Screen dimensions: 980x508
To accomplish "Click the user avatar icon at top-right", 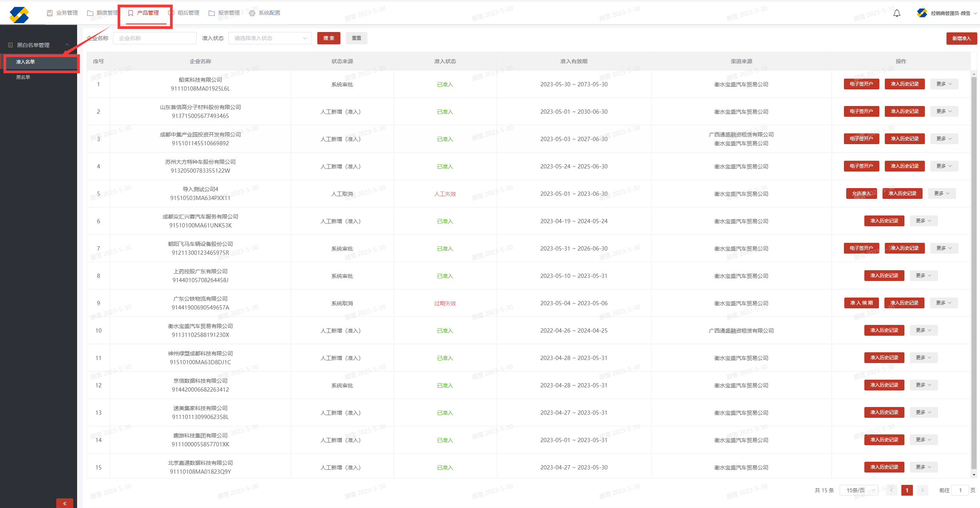I will [x=922, y=13].
